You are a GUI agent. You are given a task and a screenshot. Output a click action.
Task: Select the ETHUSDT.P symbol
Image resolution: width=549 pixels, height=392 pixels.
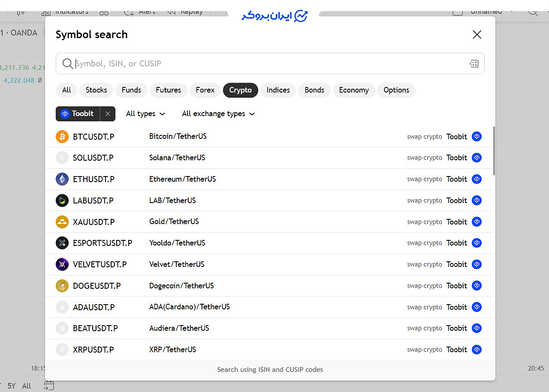[x=94, y=179]
